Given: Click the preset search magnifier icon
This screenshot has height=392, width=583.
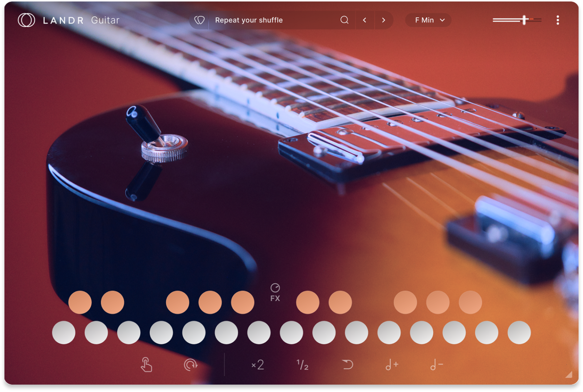Looking at the screenshot, I should click(344, 20).
